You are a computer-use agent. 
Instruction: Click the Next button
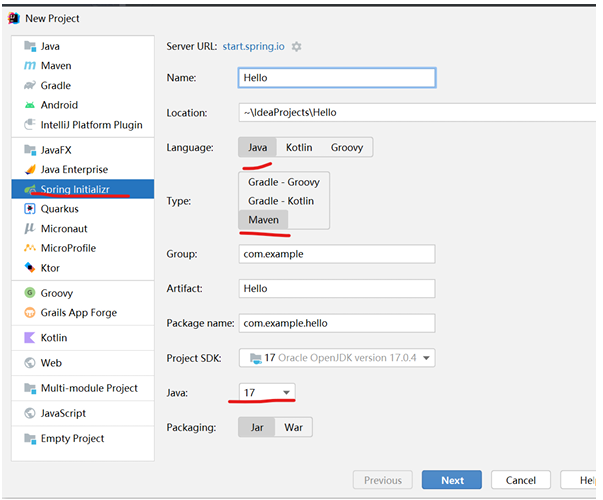[x=452, y=480]
